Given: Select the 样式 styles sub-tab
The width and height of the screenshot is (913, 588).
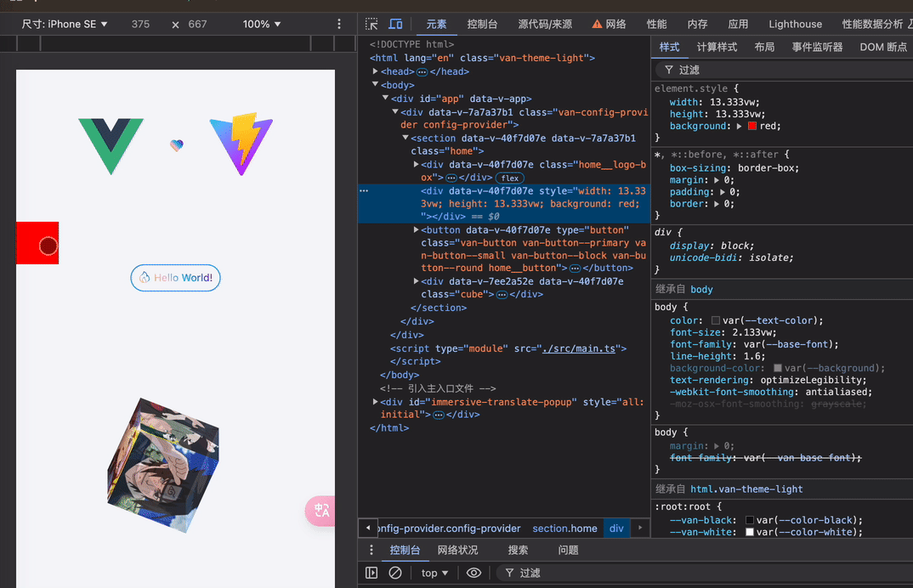Looking at the screenshot, I should (x=669, y=47).
